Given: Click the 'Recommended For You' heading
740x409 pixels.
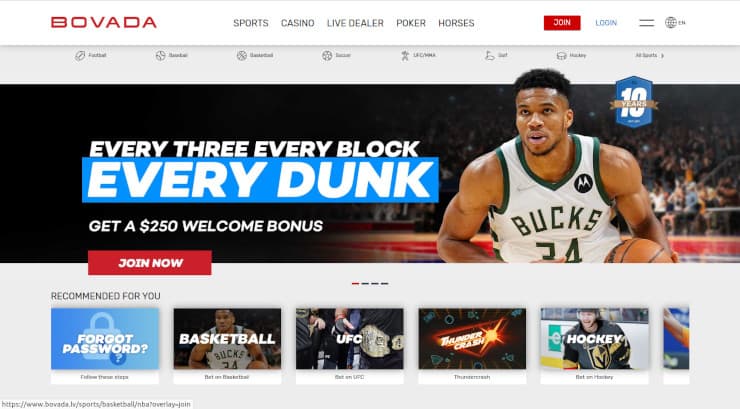Looking at the screenshot, I should [x=106, y=296].
